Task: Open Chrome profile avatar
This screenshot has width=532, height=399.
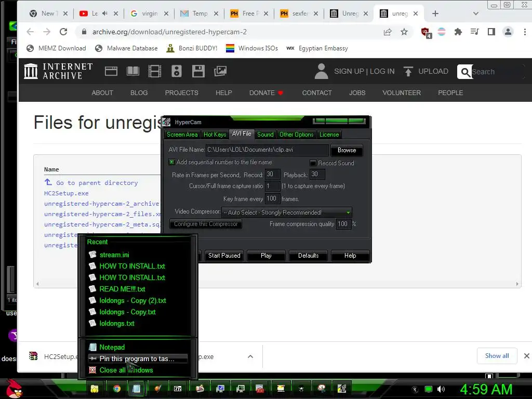Action: [508, 32]
